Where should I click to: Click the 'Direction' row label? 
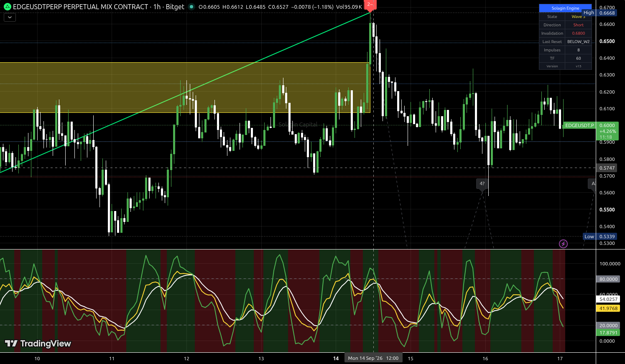(552, 25)
